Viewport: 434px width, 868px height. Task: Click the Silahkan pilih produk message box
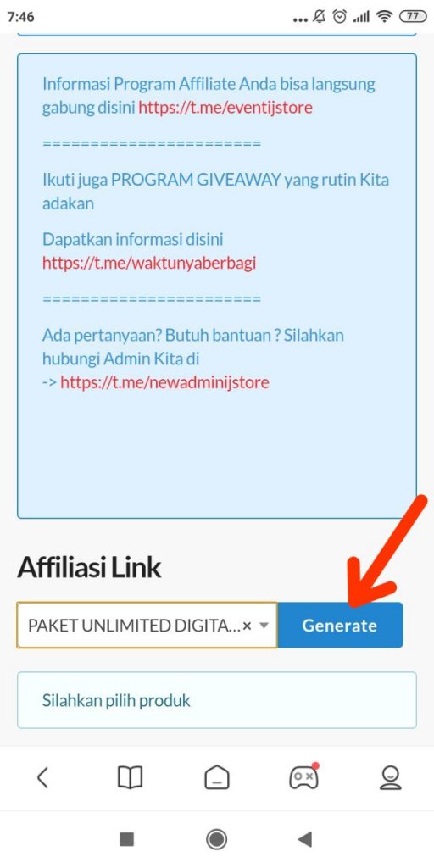point(217,700)
